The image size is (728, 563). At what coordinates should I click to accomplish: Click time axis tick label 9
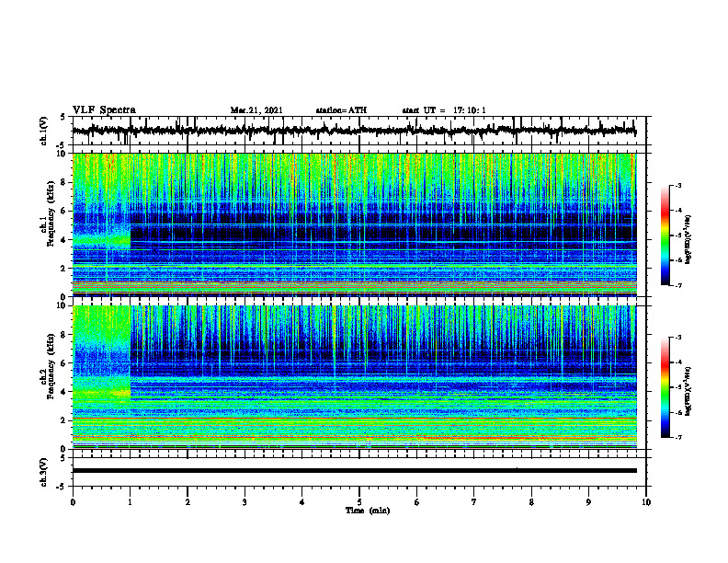click(x=588, y=502)
